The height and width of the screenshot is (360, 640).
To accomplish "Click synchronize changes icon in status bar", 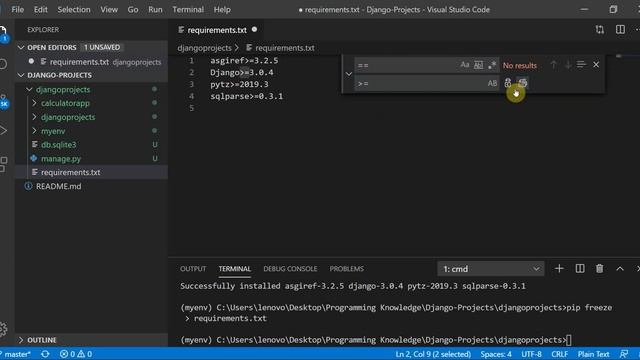I will (45, 354).
